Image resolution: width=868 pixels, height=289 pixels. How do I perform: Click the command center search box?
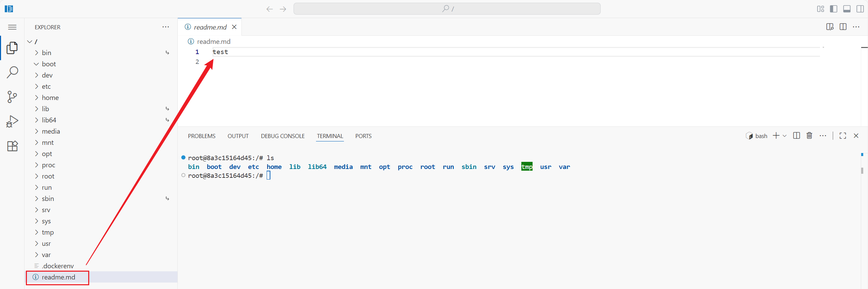447,9
